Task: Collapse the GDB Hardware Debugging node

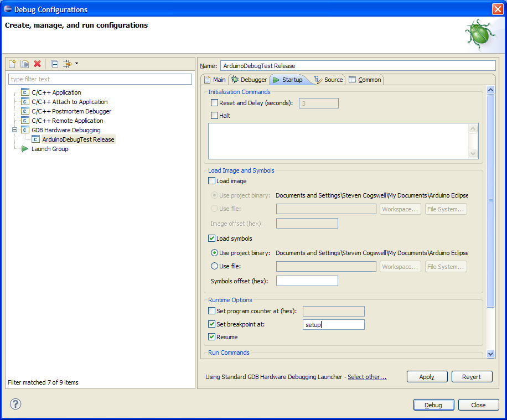Action: pos(15,130)
